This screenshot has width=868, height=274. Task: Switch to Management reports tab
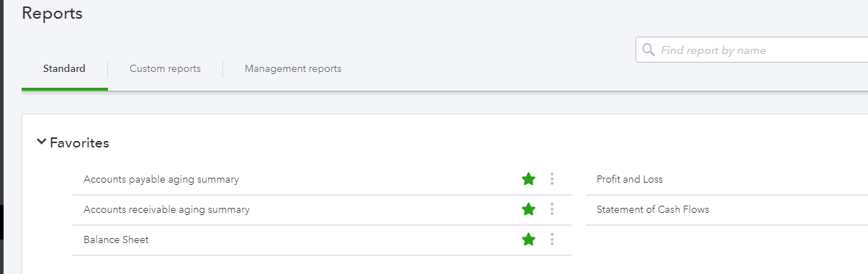293,69
